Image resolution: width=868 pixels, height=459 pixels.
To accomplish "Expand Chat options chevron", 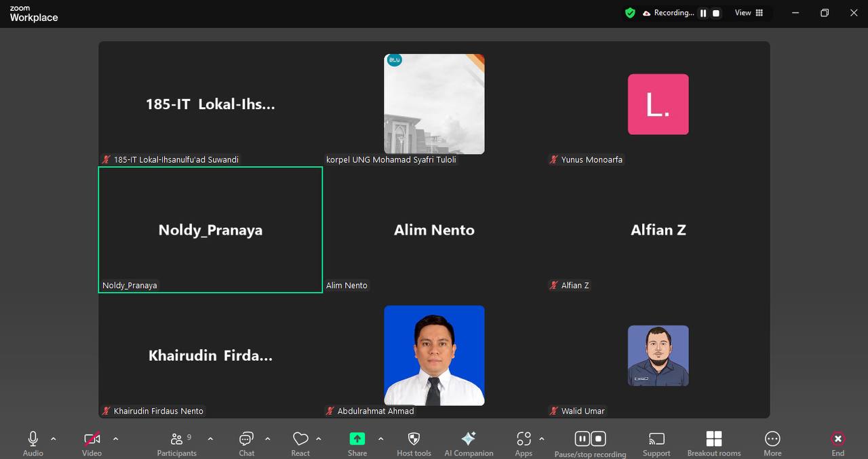I will coord(268,439).
